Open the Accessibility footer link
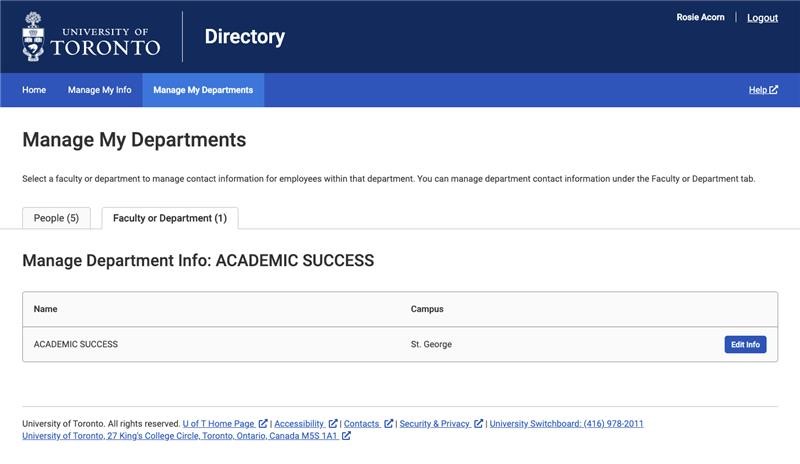This screenshot has width=800, height=464. (299, 424)
